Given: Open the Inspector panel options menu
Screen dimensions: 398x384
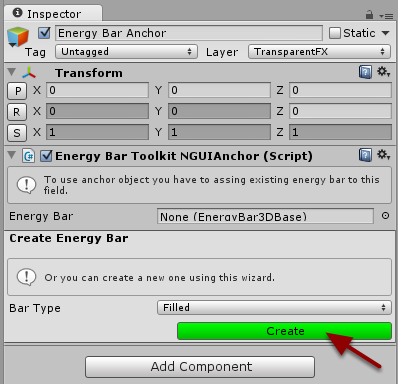Looking at the screenshot, I should (x=386, y=15).
